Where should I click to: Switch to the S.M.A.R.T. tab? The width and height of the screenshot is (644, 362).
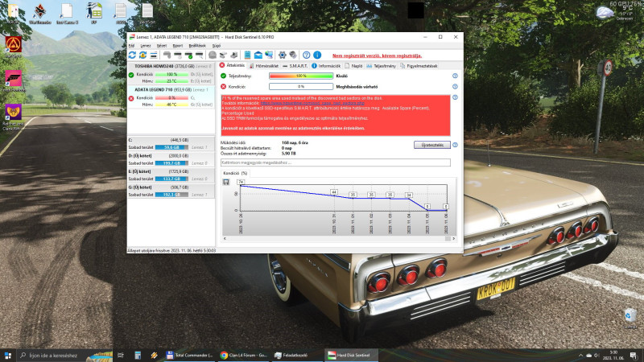pos(295,66)
